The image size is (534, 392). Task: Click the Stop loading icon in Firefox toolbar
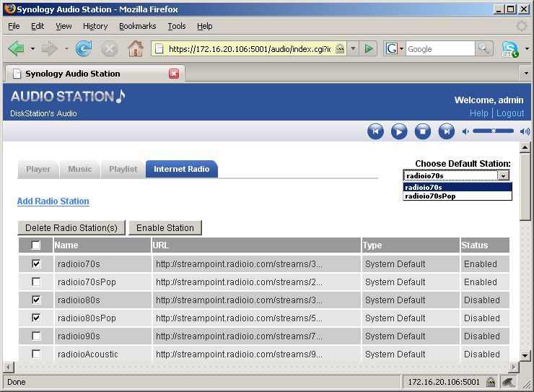pos(110,49)
